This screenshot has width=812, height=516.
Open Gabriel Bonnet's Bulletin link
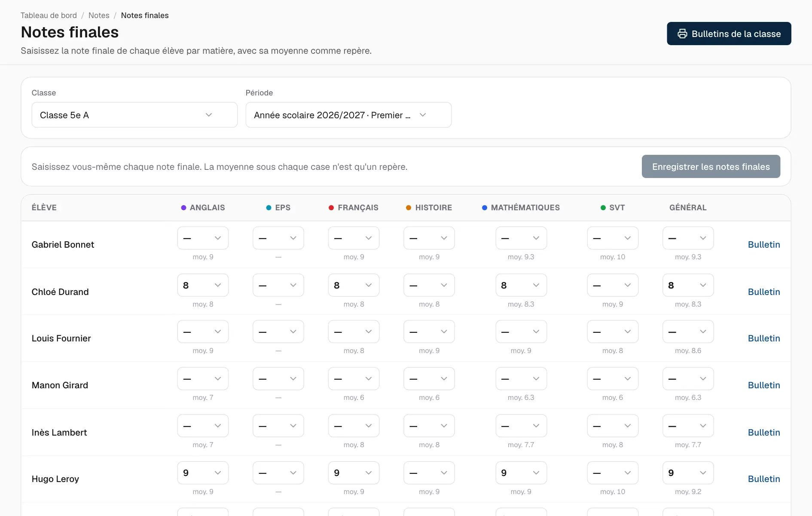tap(764, 244)
